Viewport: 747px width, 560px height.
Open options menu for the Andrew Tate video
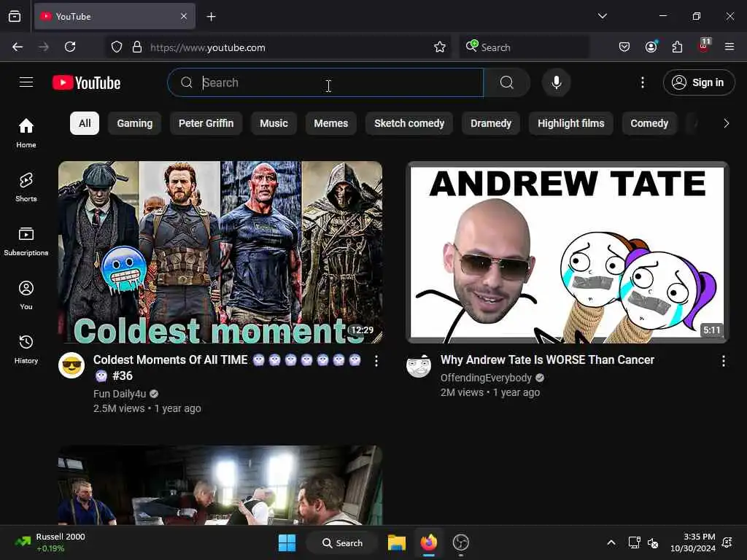pos(723,361)
